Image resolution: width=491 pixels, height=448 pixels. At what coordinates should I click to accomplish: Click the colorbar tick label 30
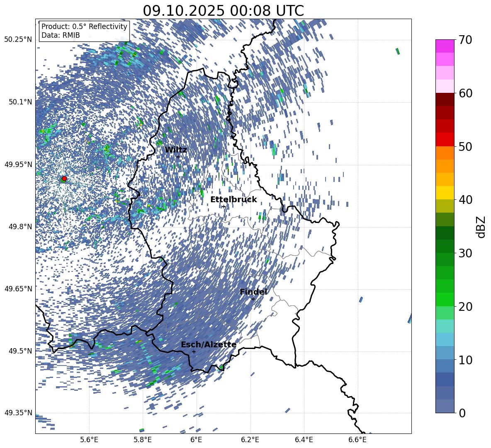(x=466, y=253)
